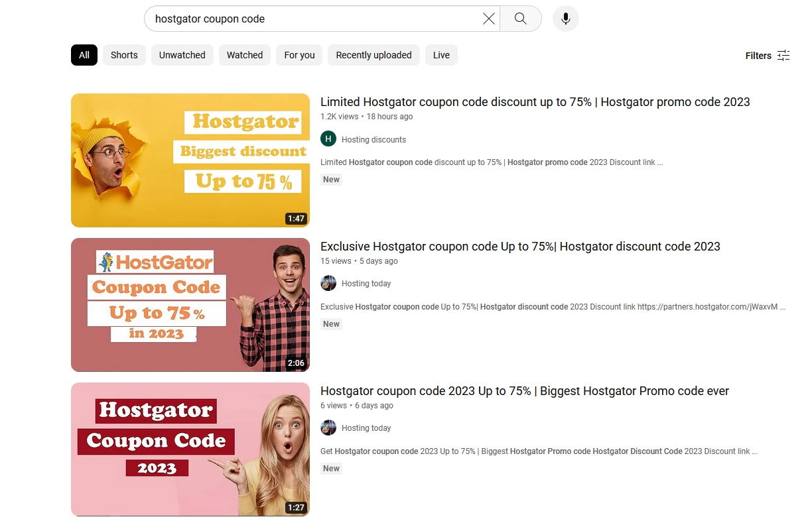Click the description starting Get Hostgator coupon code
The height and width of the screenshot is (521, 812).
click(x=539, y=451)
